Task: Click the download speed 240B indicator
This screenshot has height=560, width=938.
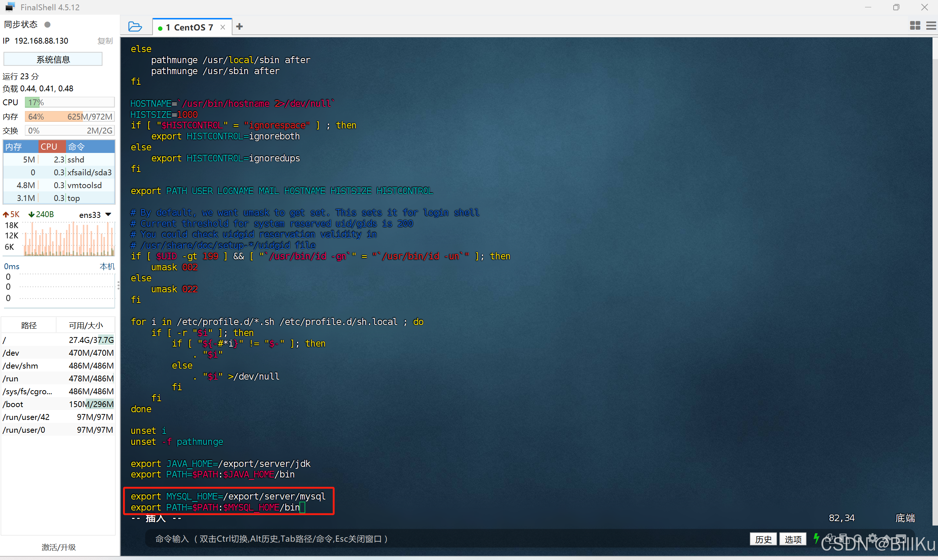Action: tap(41, 214)
